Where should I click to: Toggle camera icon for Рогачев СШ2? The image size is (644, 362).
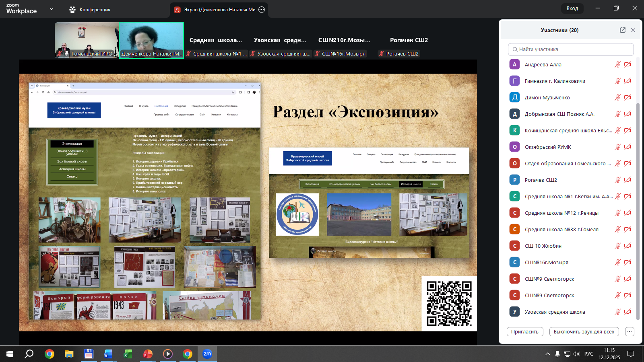click(627, 180)
